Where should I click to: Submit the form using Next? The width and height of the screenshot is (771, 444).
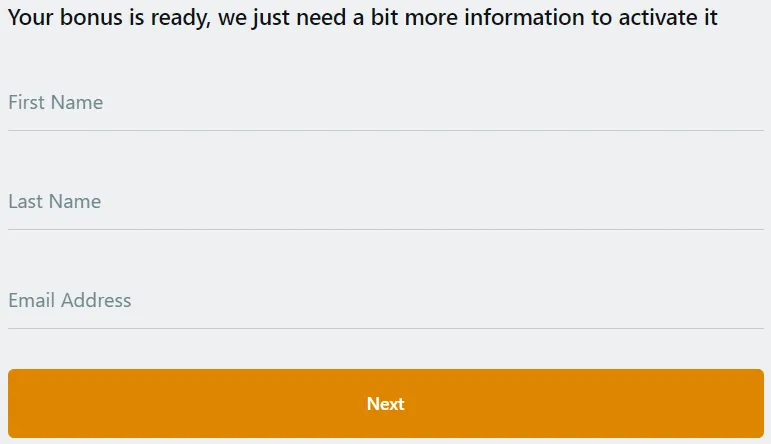(x=385, y=404)
